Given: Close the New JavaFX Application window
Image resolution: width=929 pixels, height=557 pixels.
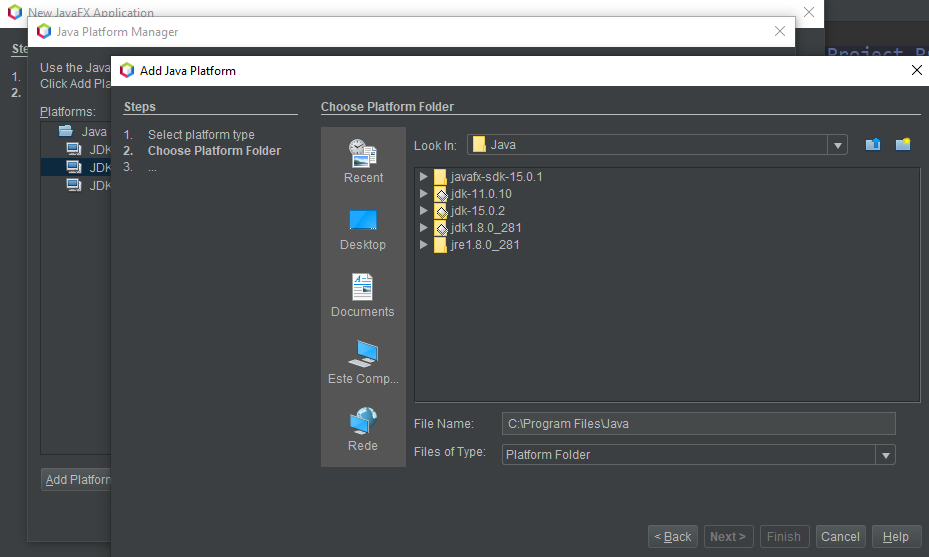Looking at the screenshot, I should (809, 12).
